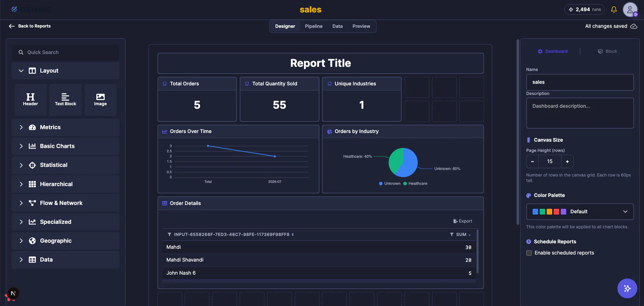Image resolution: width=644 pixels, height=306 pixels.
Task: Expand the Hierarchical section
Action: point(65,184)
